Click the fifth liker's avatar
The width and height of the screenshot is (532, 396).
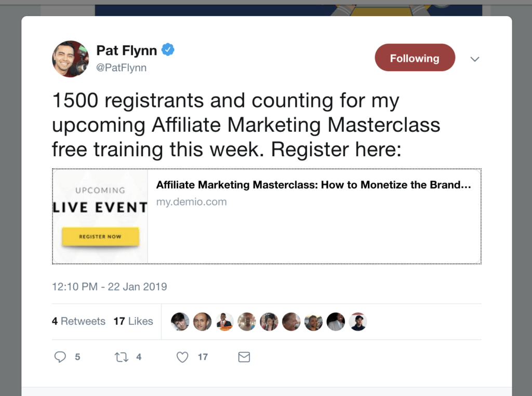click(x=269, y=322)
